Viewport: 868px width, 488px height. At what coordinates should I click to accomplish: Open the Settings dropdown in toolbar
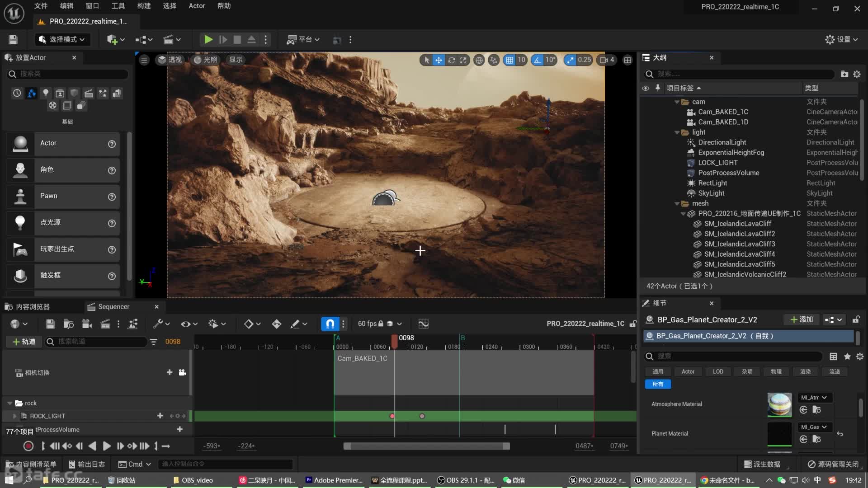841,40
